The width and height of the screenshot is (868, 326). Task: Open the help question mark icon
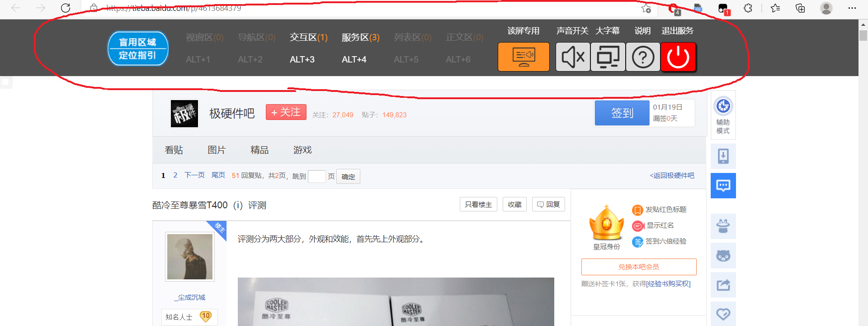tap(643, 57)
